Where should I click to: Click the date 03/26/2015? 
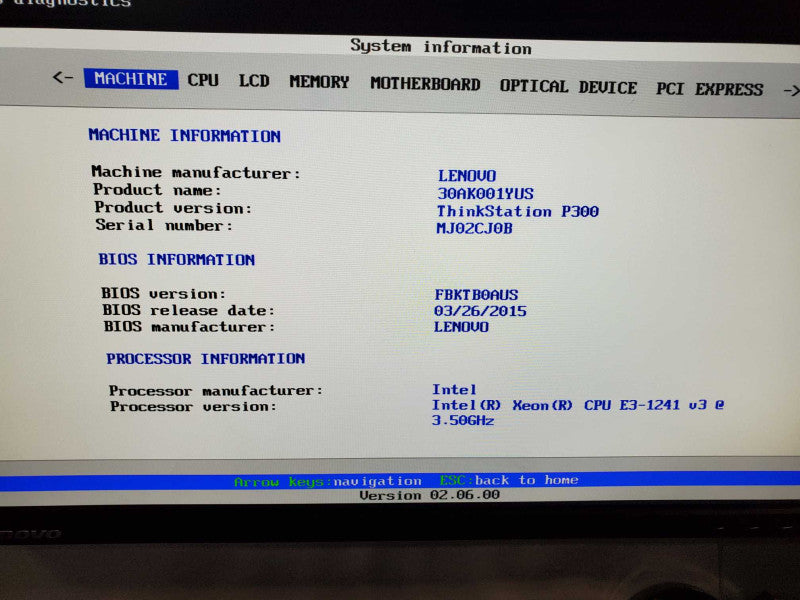[x=480, y=311]
